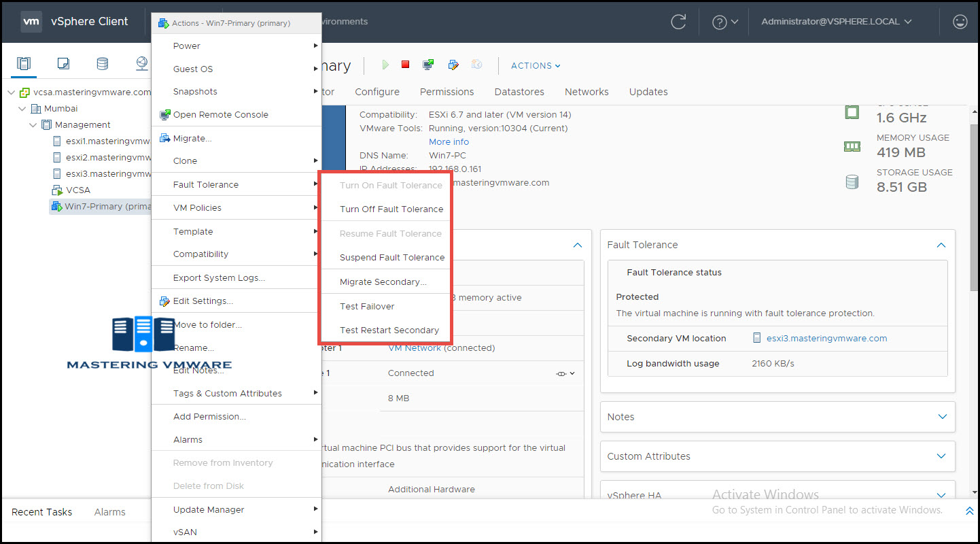This screenshot has width=980, height=544.
Task: Launch console using the monitor toolbar icon
Action: (x=428, y=65)
